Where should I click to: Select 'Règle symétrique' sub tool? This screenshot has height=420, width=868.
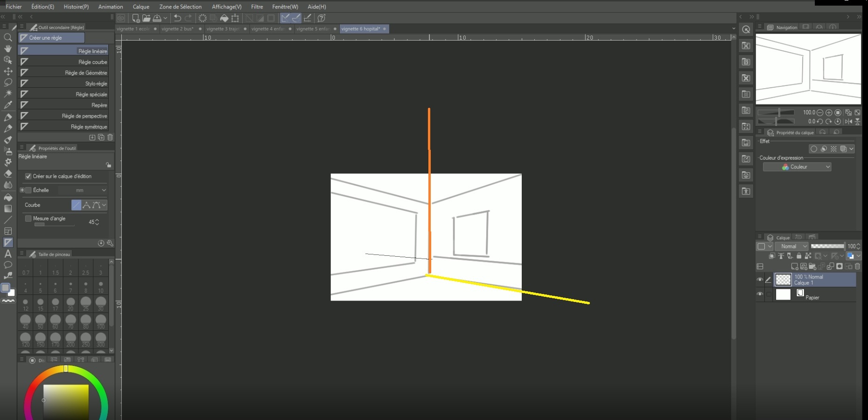pos(63,126)
